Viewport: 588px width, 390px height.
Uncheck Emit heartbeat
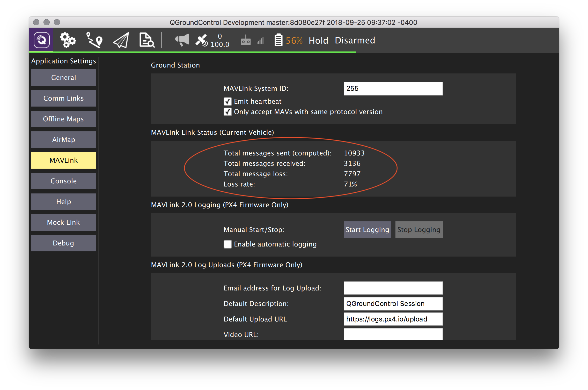click(227, 101)
